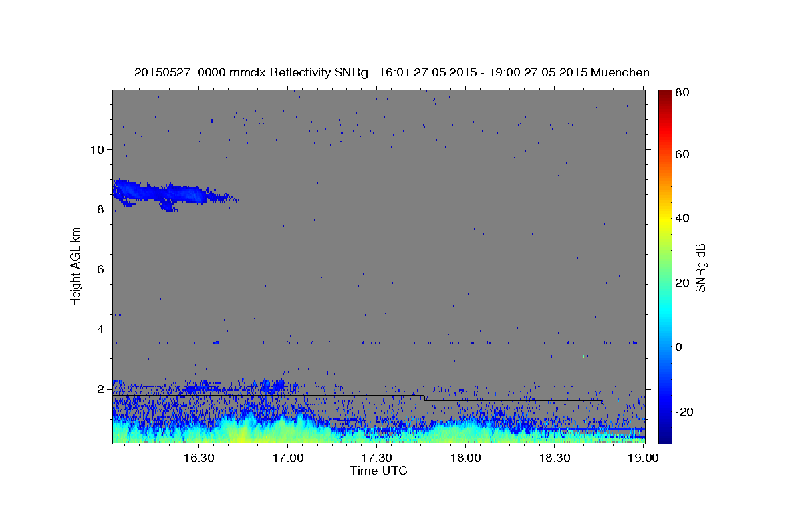The image size is (798, 532).
Task: Click the '10' height tick label
Action: coord(98,149)
